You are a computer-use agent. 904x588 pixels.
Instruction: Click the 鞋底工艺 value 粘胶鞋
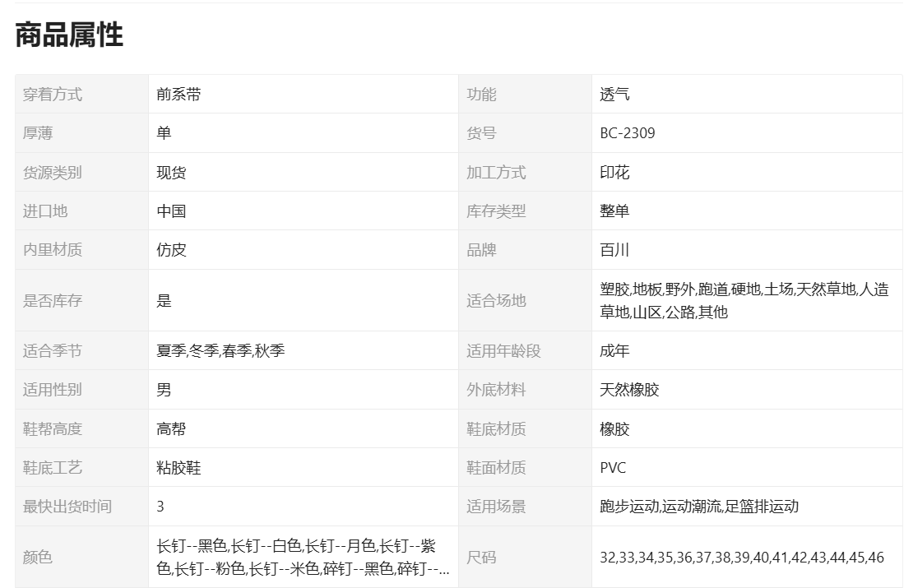[178, 468]
